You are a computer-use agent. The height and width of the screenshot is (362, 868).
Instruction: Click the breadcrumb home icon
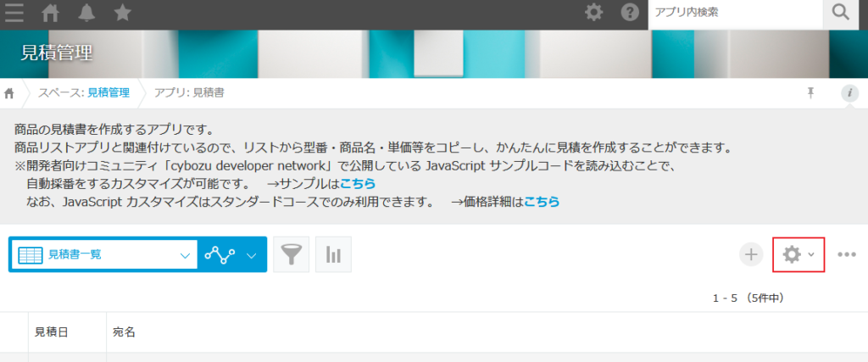click(10, 92)
